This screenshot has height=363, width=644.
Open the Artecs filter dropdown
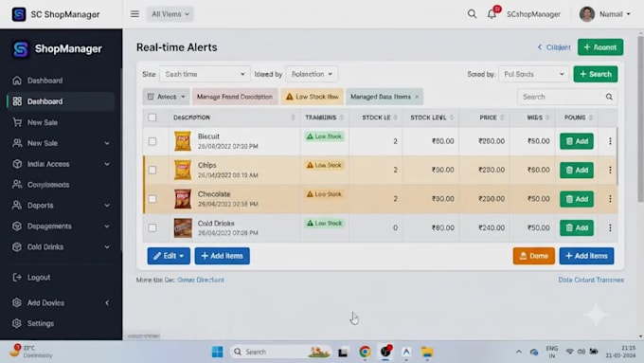point(166,97)
